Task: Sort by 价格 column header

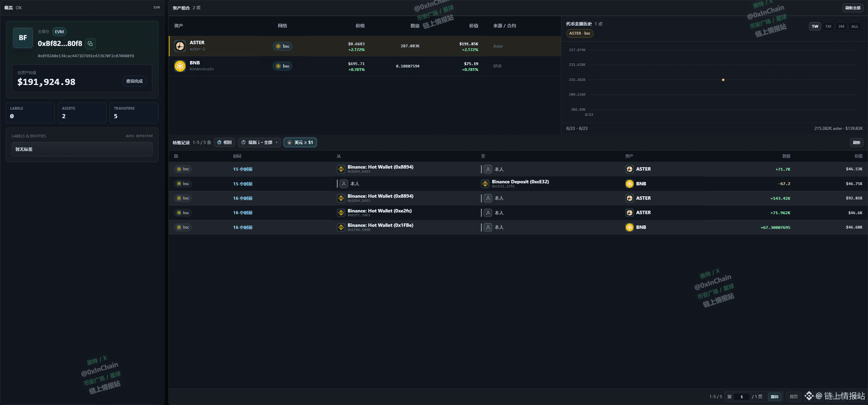Action: [x=360, y=26]
